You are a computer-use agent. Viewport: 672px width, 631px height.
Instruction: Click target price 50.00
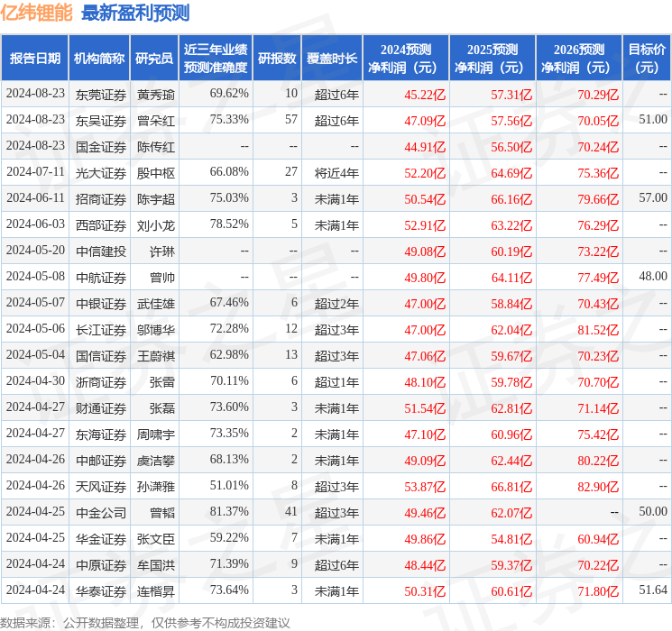click(653, 511)
